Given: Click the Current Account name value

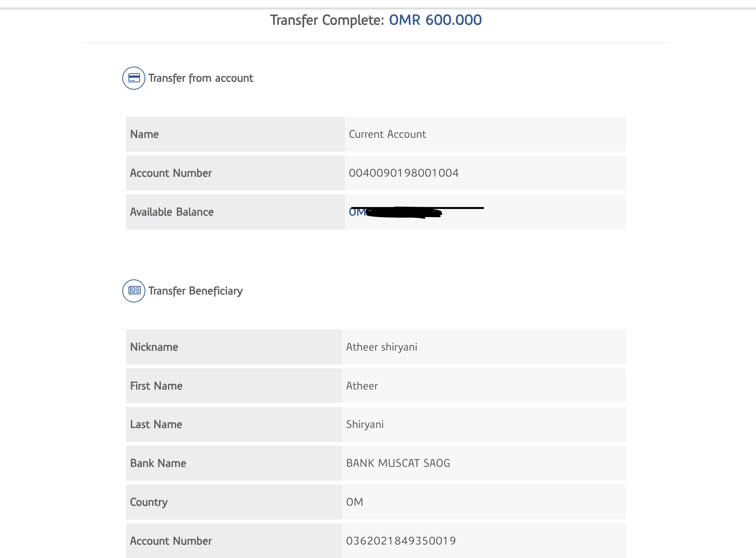Looking at the screenshot, I should [x=387, y=134].
